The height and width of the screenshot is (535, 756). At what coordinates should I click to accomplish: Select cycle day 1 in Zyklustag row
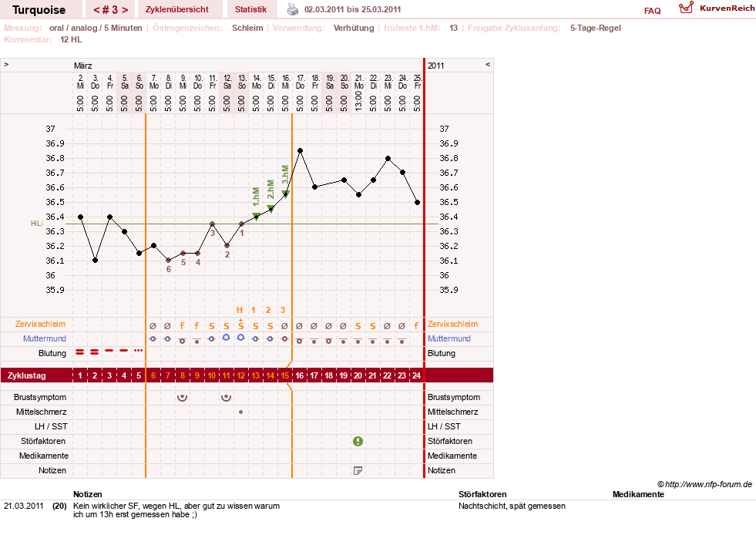click(80, 375)
